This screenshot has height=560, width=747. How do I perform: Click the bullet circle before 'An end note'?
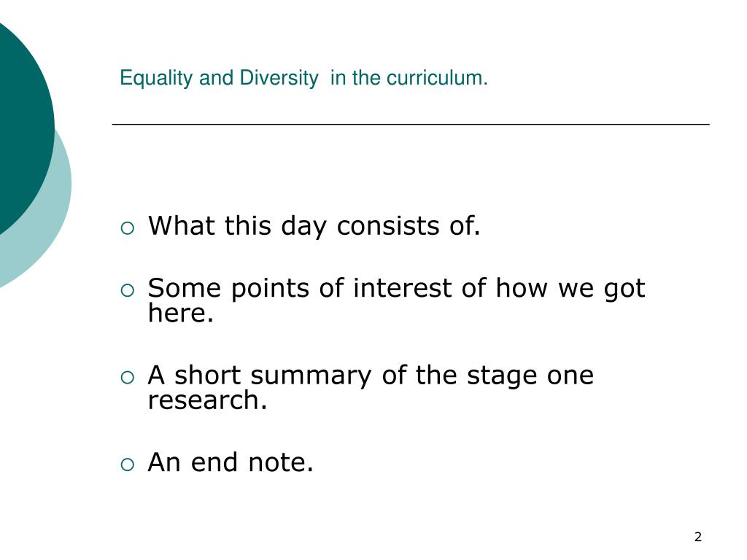pyautogui.click(x=127, y=464)
